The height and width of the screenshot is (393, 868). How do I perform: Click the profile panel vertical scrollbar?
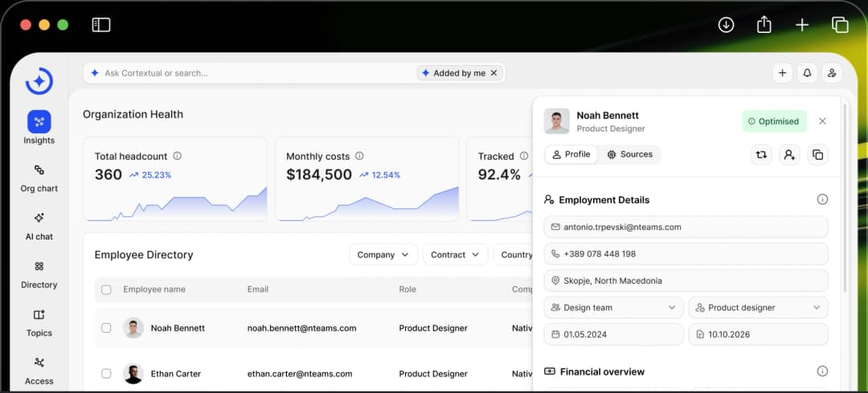tap(844, 199)
